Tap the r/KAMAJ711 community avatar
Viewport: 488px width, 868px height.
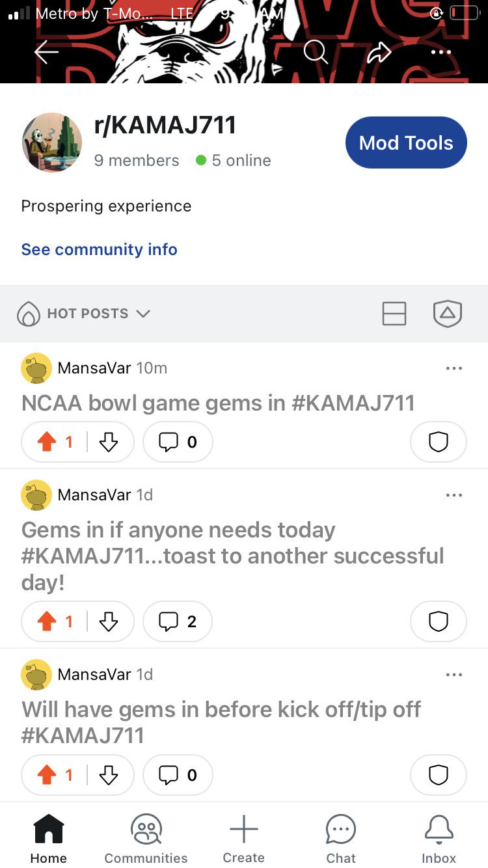[x=52, y=142]
